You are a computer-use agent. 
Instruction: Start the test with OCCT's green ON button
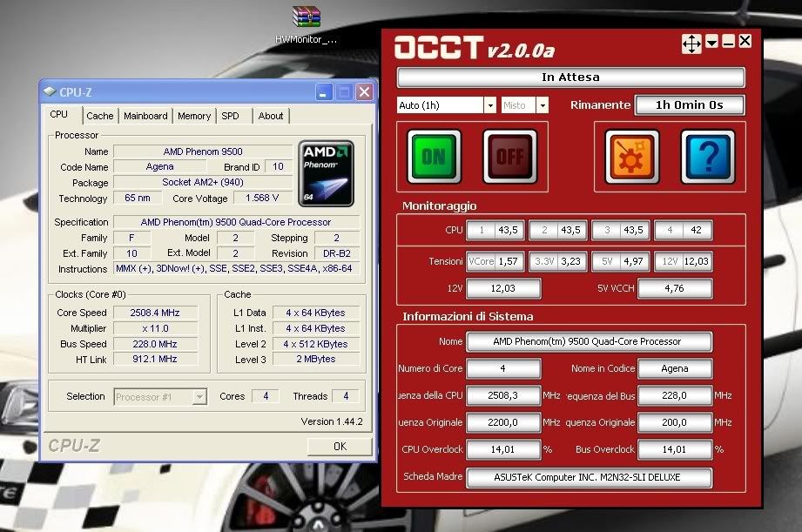coord(434,157)
